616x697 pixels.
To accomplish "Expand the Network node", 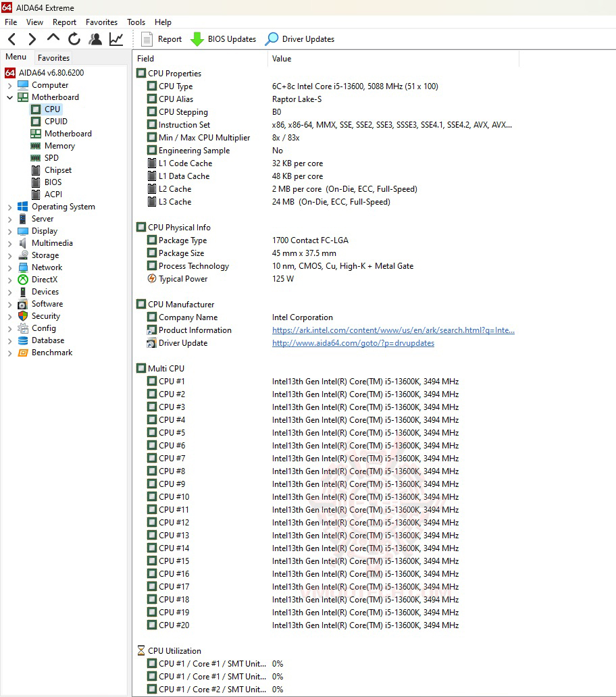I will [x=9, y=268].
